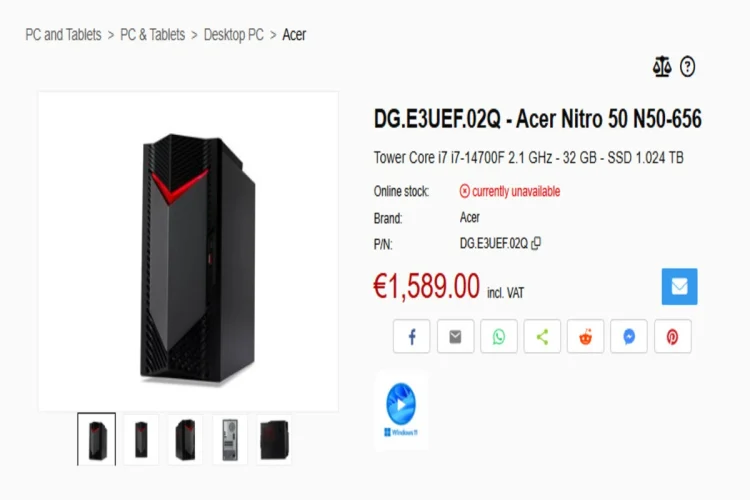Navigate to Desktop PC breadcrumb
The image size is (750, 500).
click(x=233, y=35)
